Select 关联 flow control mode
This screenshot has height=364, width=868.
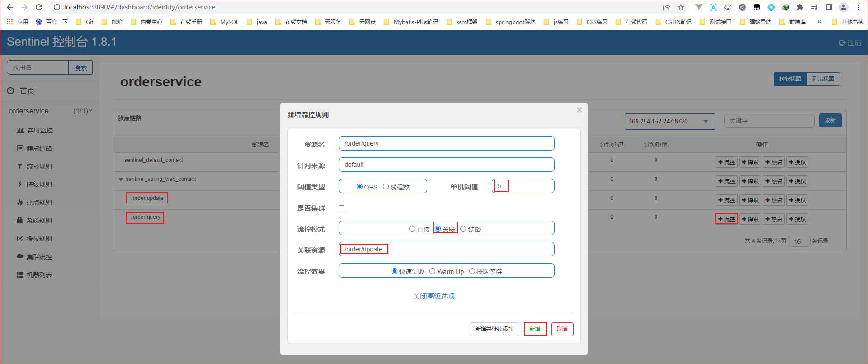tap(438, 229)
